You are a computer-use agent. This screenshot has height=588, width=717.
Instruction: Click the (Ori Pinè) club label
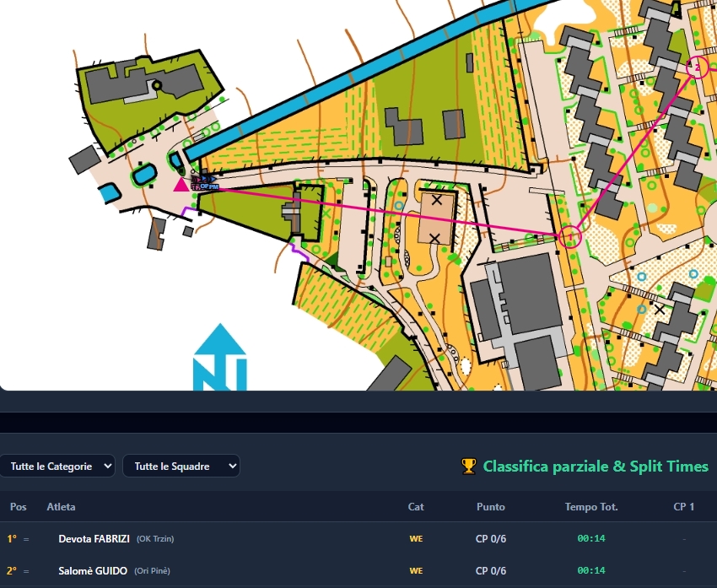(152, 570)
